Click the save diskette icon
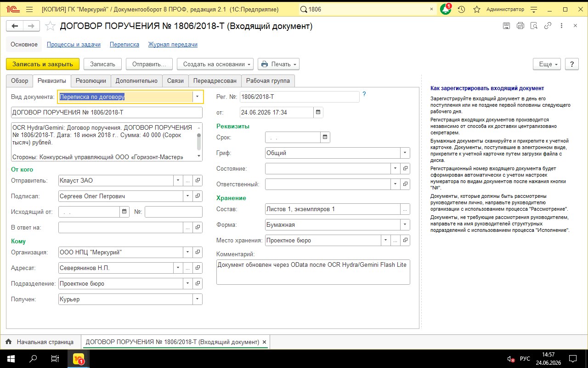Screen dimensions: 588x368 click(x=506, y=26)
